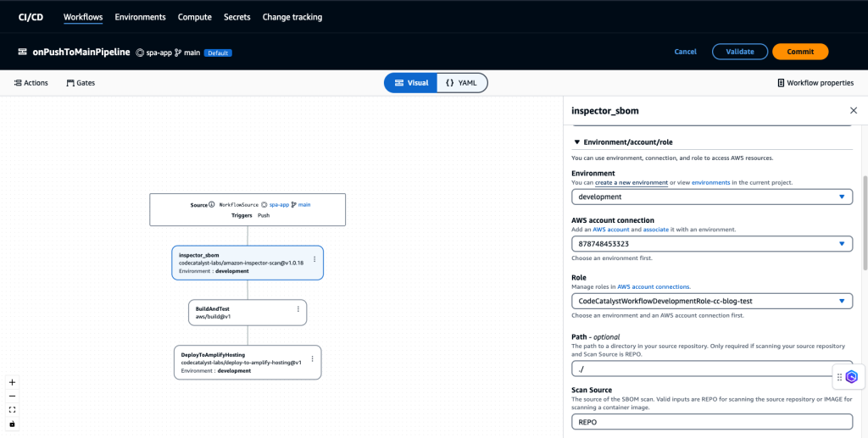Click the CI/CD heading

[31, 17]
